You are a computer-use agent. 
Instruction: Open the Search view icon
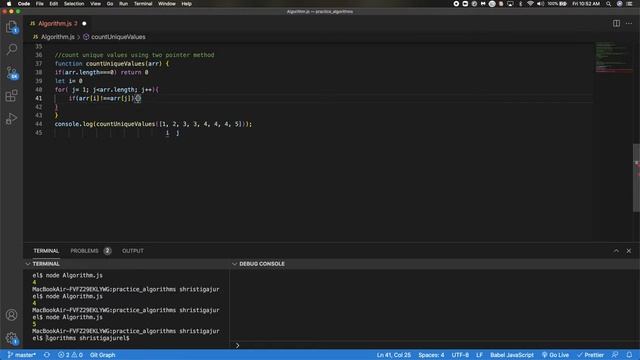coord(11,49)
